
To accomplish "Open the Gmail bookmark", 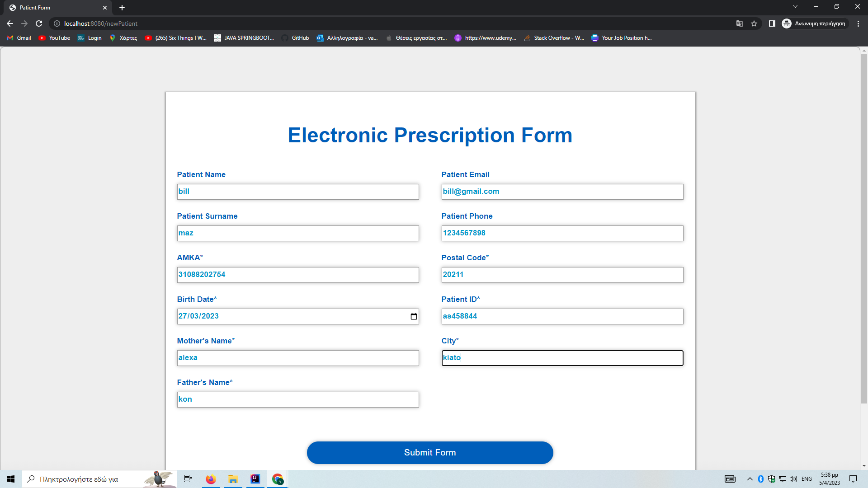I will [18, 38].
